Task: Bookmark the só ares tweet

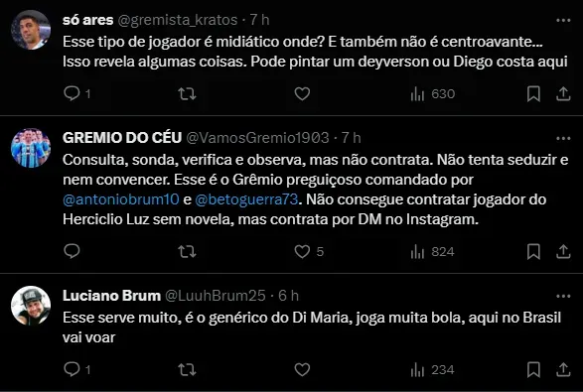Action: point(533,93)
